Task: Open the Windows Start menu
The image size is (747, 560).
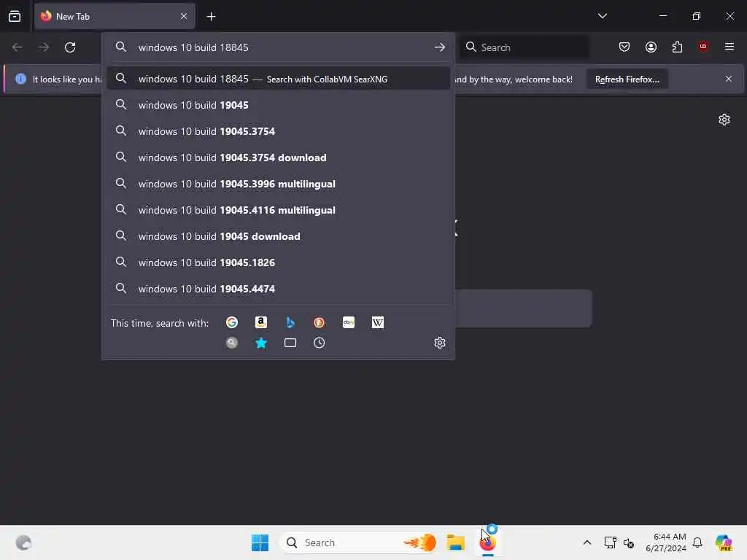Action: [x=260, y=542]
